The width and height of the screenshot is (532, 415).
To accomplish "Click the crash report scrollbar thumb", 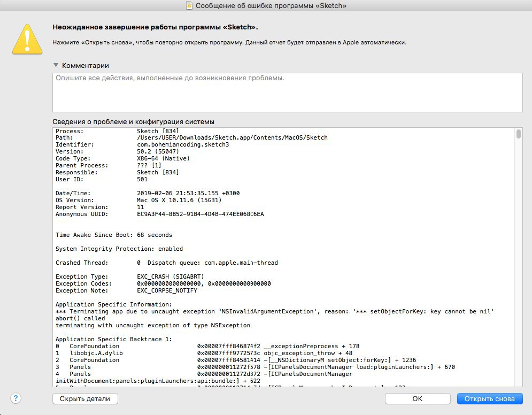I will 519,134.
